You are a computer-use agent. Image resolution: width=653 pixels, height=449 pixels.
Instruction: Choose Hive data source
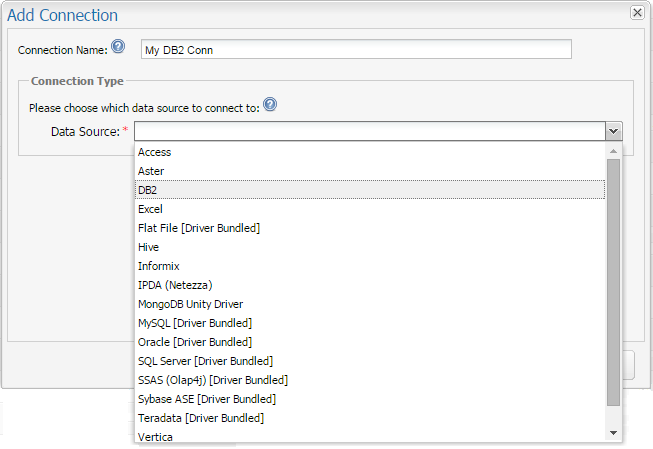pos(149,247)
